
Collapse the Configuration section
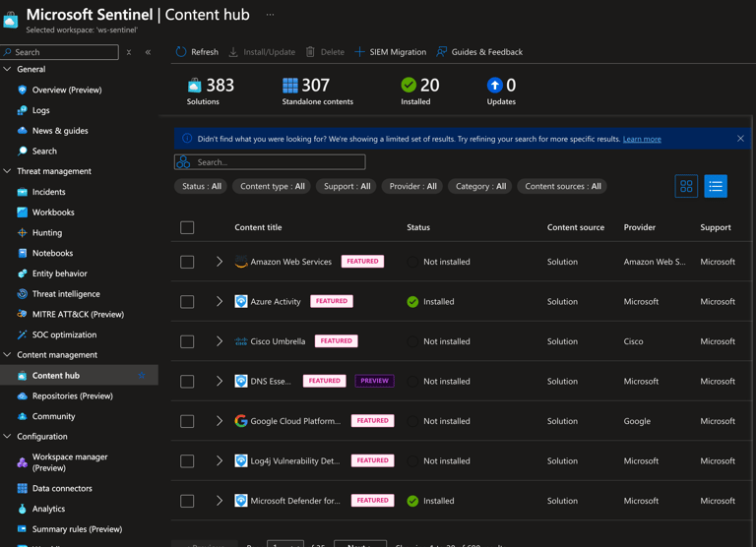click(x=7, y=436)
